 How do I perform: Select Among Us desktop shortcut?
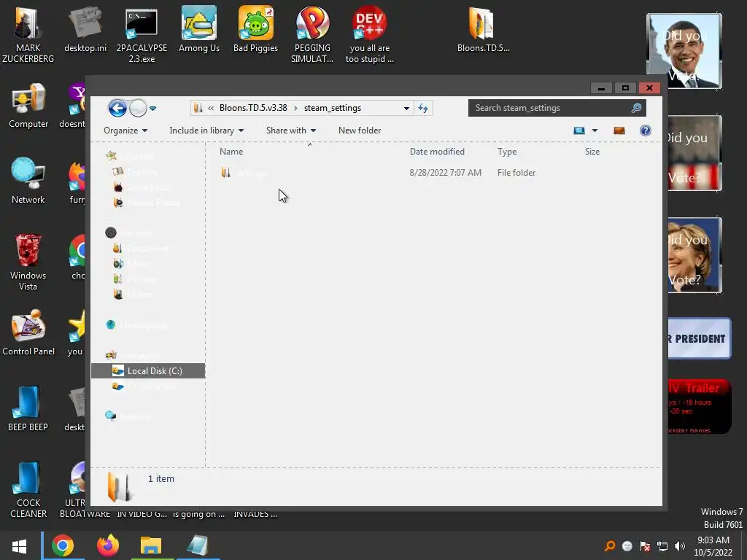[198, 30]
